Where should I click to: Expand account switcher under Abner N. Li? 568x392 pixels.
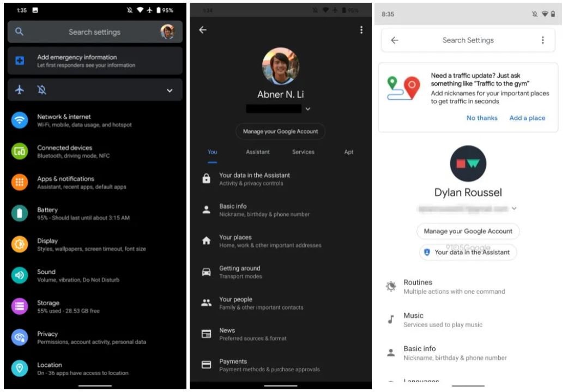tap(308, 109)
